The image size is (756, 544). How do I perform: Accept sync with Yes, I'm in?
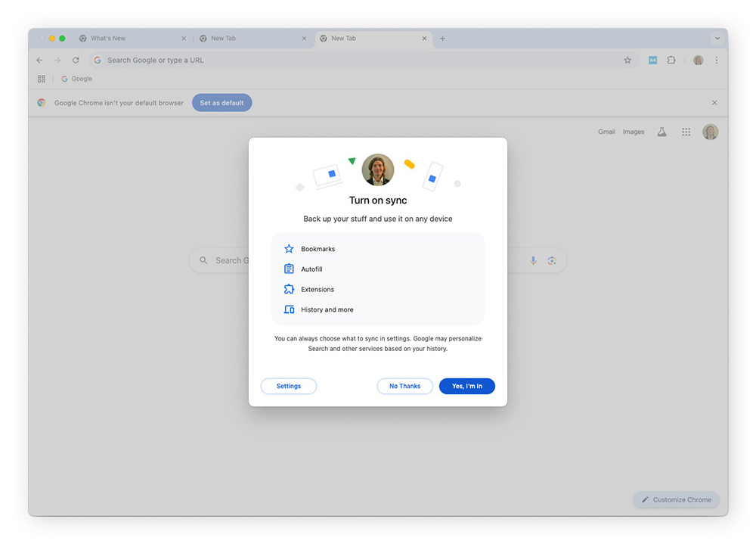click(467, 386)
